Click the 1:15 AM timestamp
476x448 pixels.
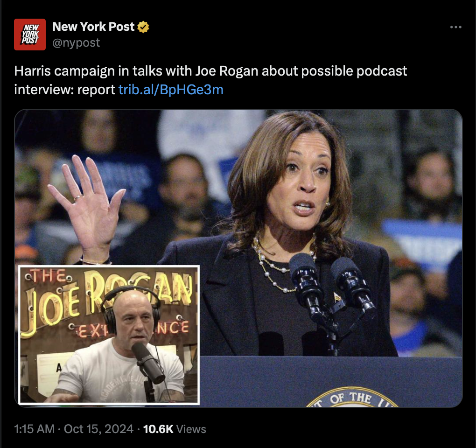(35, 429)
